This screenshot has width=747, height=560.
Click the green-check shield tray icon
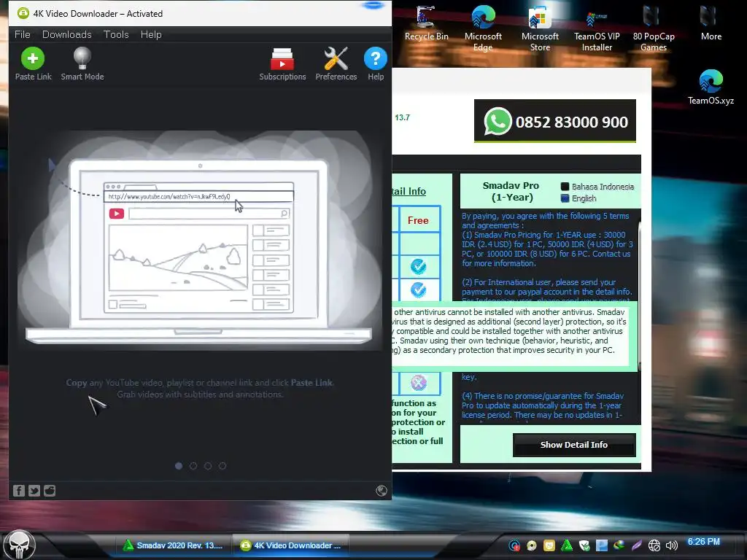coord(584,545)
